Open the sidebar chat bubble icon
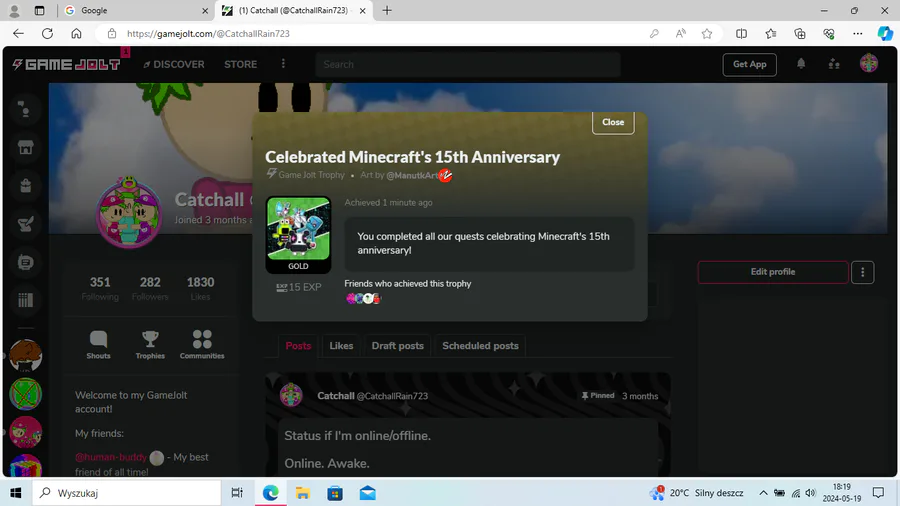Viewport: 900px width, 506px height. [25, 262]
